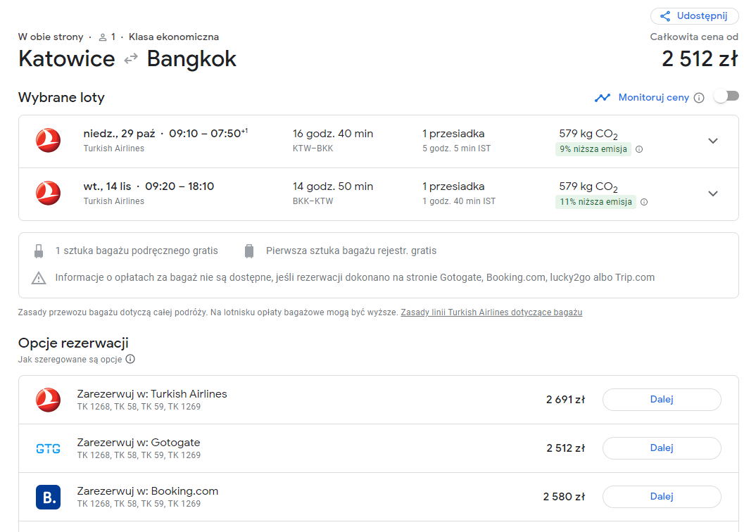Click the Udostępnij share button

point(694,16)
